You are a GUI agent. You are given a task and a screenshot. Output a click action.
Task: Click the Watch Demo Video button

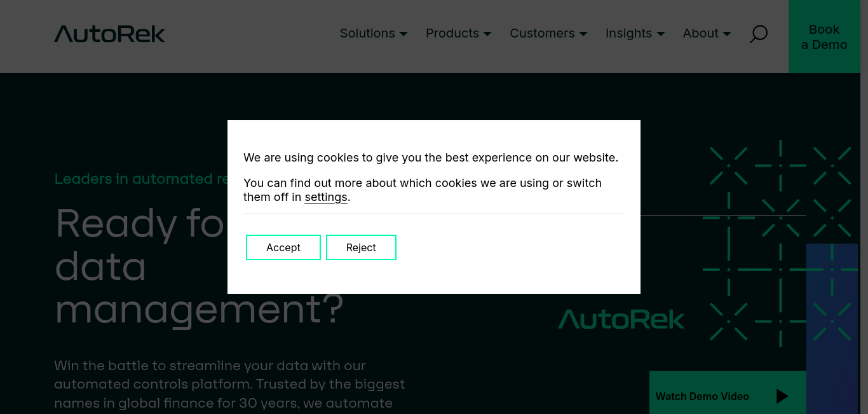[x=728, y=392]
